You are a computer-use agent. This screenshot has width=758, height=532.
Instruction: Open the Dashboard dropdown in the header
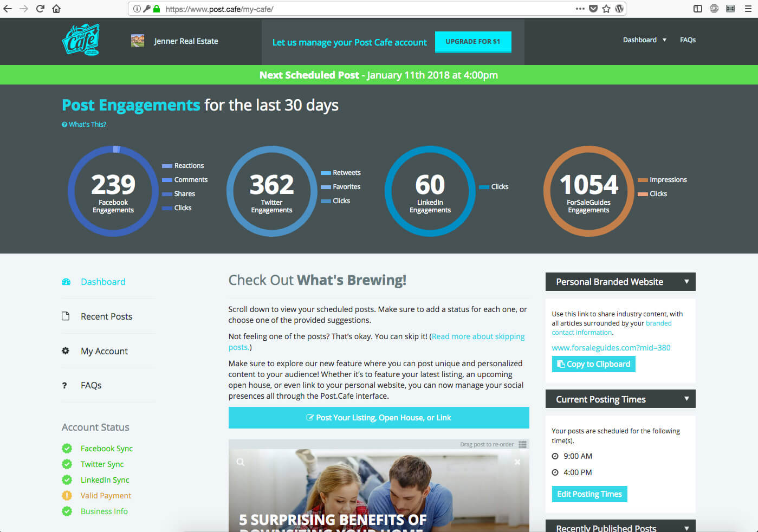[645, 40]
